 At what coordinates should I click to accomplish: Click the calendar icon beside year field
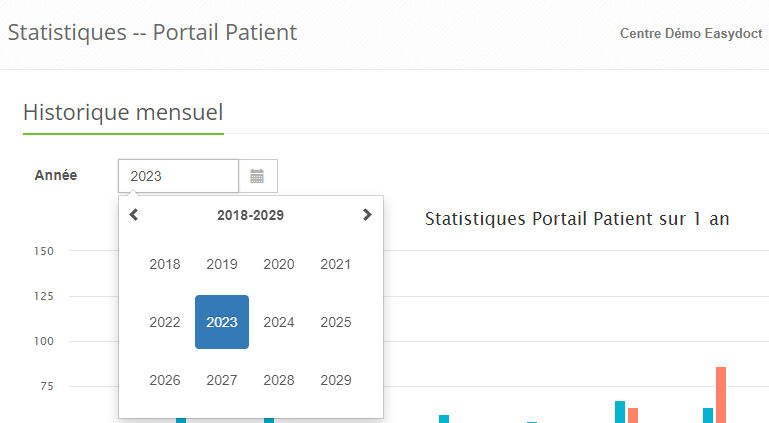pyautogui.click(x=257, y=176)
